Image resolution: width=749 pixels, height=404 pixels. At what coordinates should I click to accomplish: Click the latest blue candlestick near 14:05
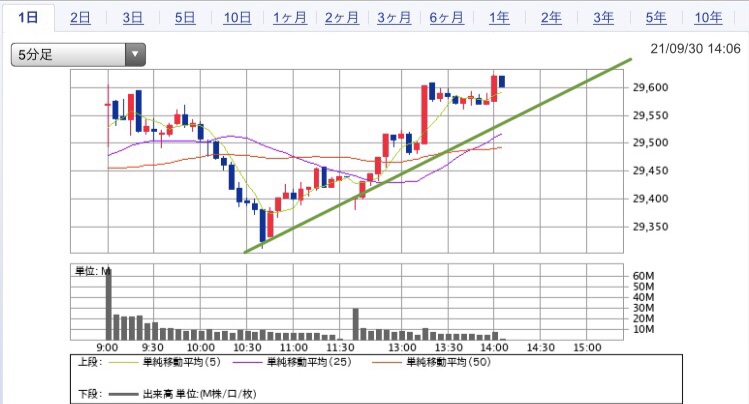point(502,82)
